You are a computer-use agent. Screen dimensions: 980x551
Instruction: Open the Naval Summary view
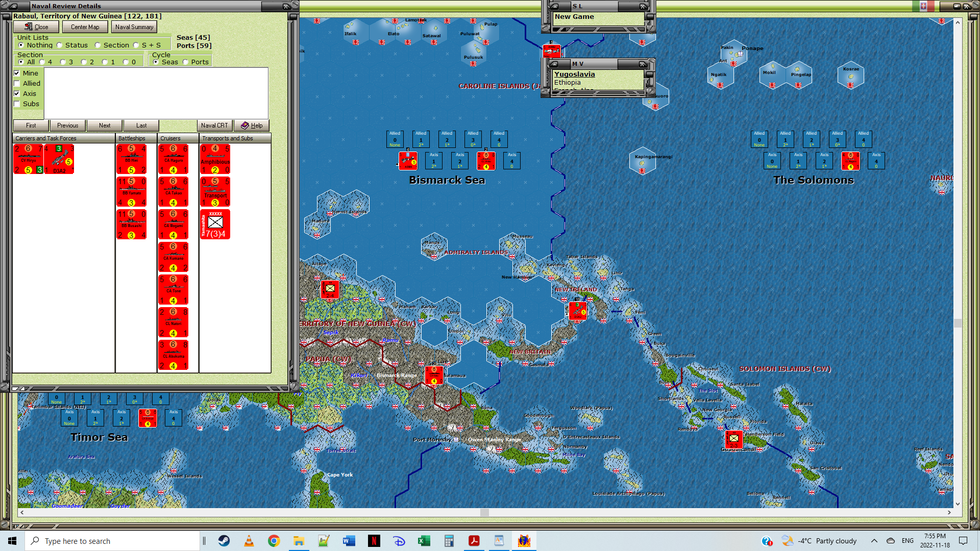[x=134, y=27]
